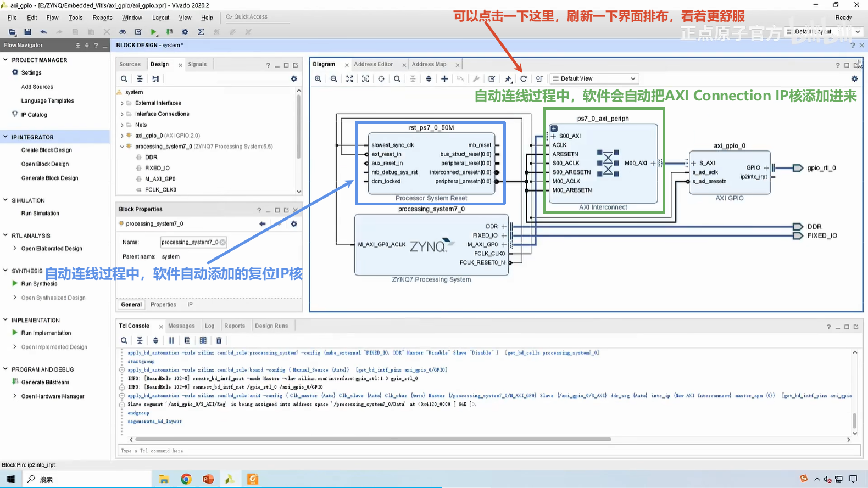The height and width of the screenshot is (488, 868).
Task: Open the Windows Start menu
Action: tap(10, 479)
